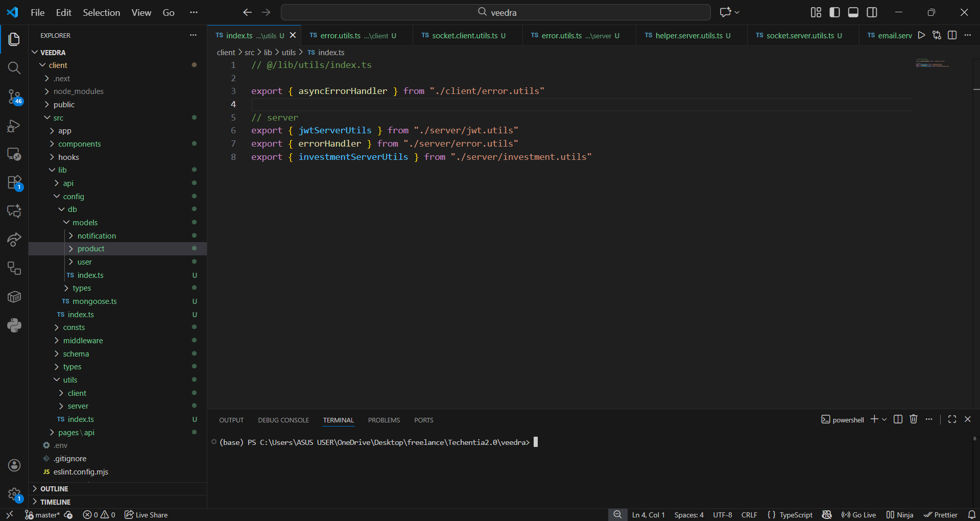Toggle the bottom panel visibility

point(853,12)
